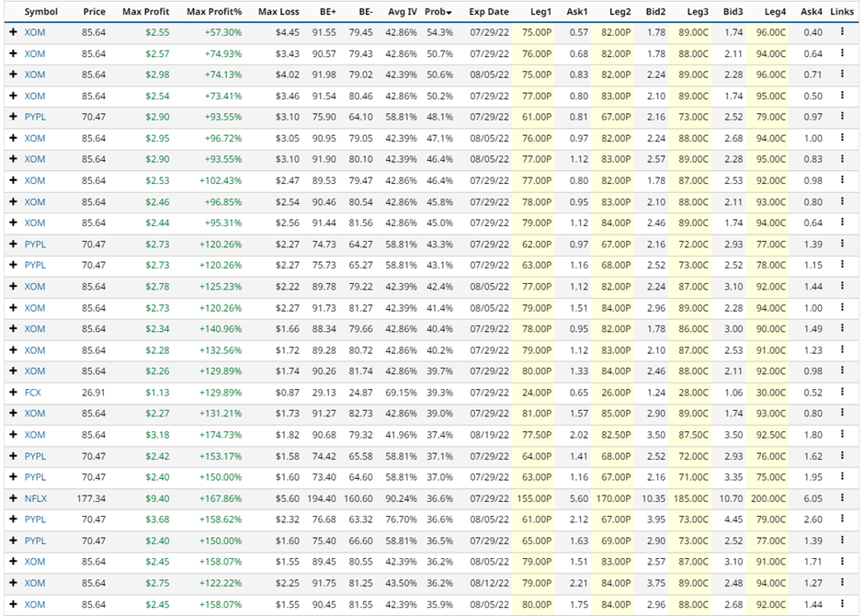864x616 pixels.
Task: Open PYPL link in the 43.3% probability row
Action: point(35,244)
